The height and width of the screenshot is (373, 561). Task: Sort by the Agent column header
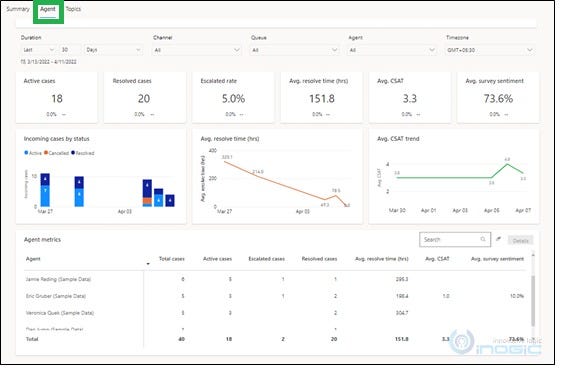pos(33,259)
